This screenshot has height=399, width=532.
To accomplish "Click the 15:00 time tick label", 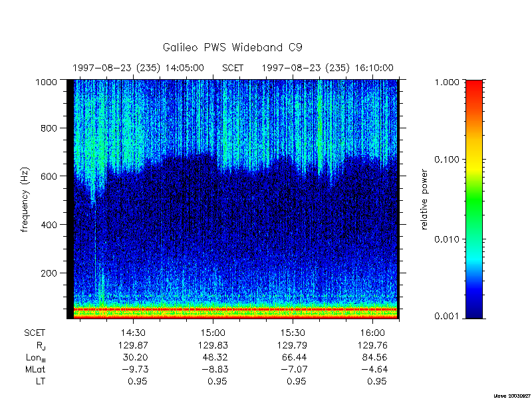I will (213, 333).
